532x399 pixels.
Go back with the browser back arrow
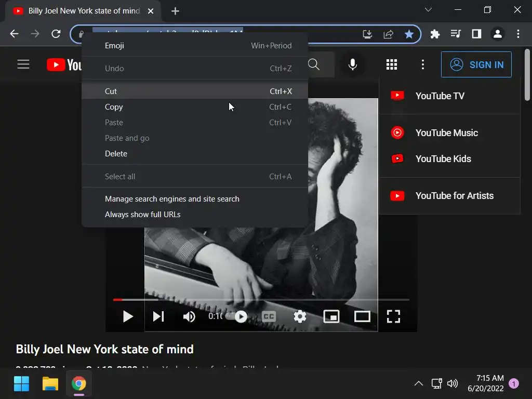(x=14, y=34)
